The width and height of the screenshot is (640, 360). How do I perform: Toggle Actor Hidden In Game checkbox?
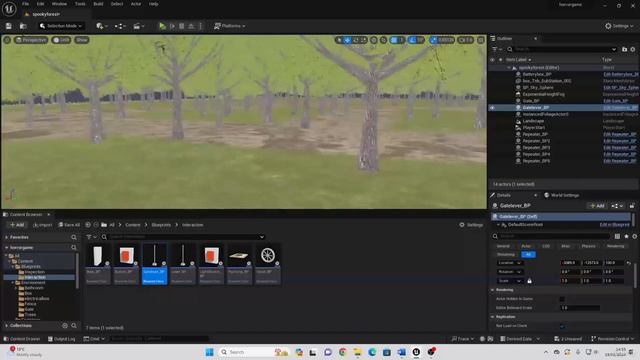coord(562,299)
